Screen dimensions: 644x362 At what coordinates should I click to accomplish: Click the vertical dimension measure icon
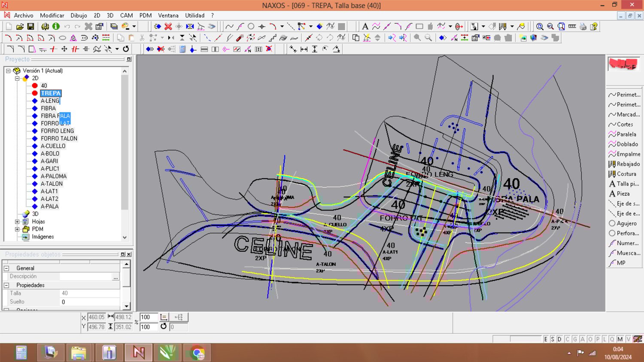pos(315,49)
